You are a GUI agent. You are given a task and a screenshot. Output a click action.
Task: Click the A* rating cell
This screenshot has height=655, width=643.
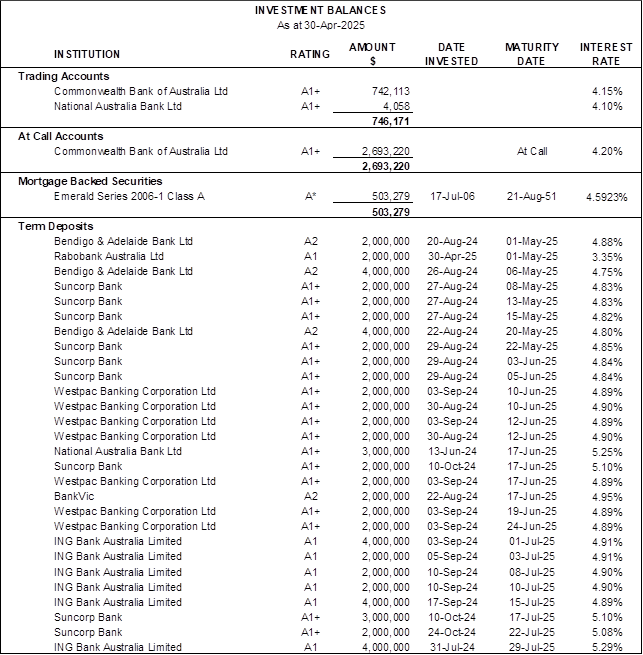coord(310,196)
